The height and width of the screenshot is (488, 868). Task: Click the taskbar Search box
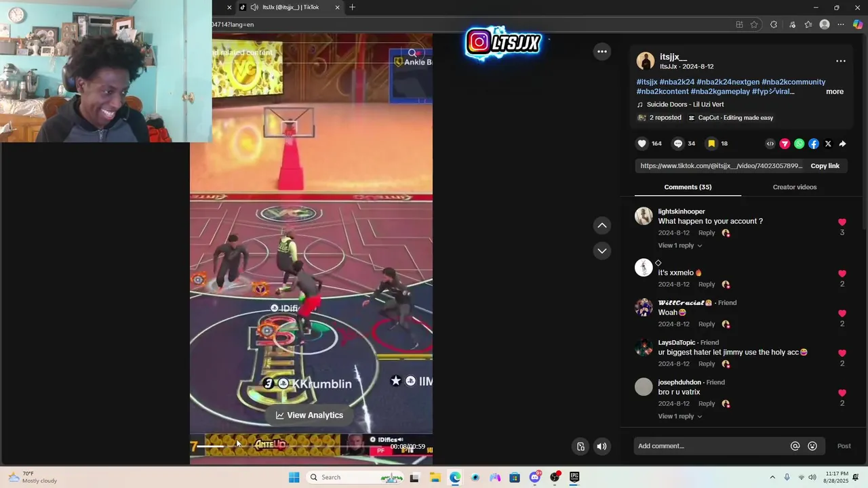[x=355, y=477]
